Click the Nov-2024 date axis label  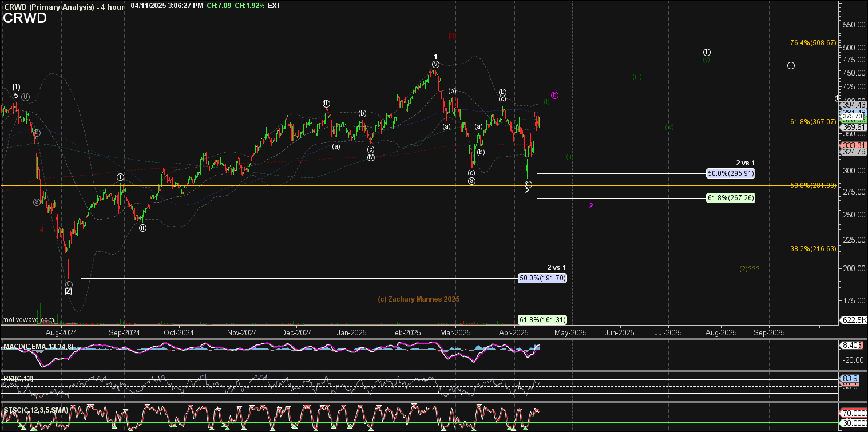[241, 332]
